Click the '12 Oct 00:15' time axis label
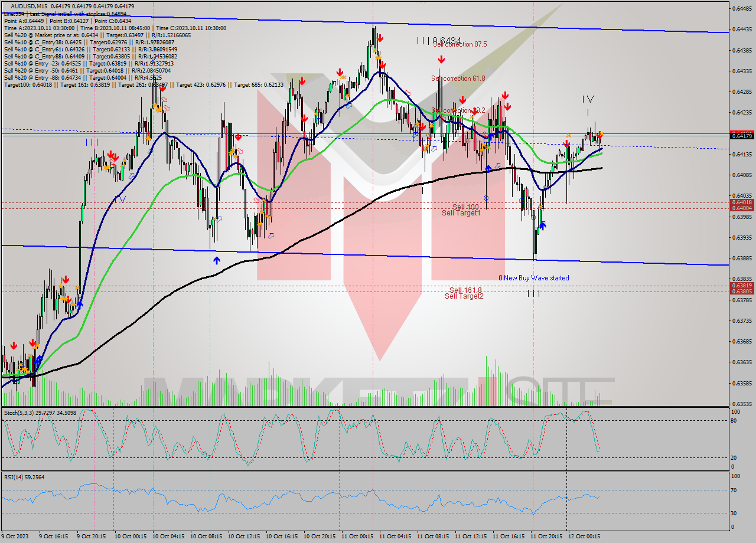Image resolution: width=756 pixels, height=543 pixels. [584, 536]
